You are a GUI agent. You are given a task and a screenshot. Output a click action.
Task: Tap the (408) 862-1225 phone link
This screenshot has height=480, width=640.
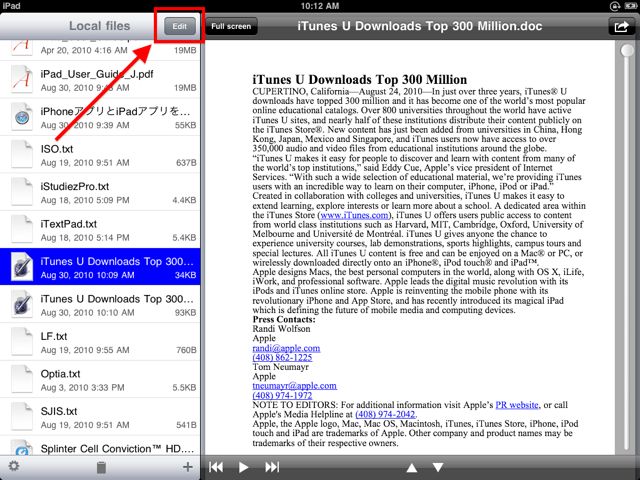click(282, 358)
